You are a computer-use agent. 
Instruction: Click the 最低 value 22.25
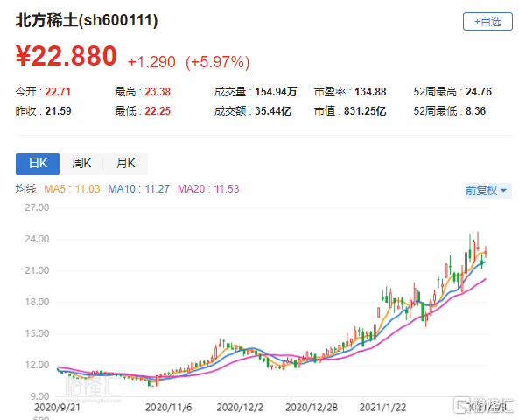coord(158,111)
